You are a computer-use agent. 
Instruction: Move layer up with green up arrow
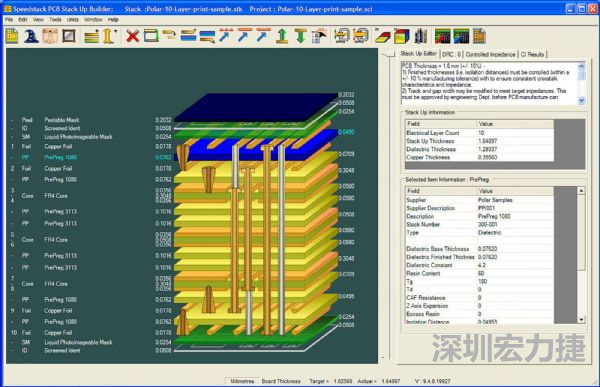tap(282, 36)
